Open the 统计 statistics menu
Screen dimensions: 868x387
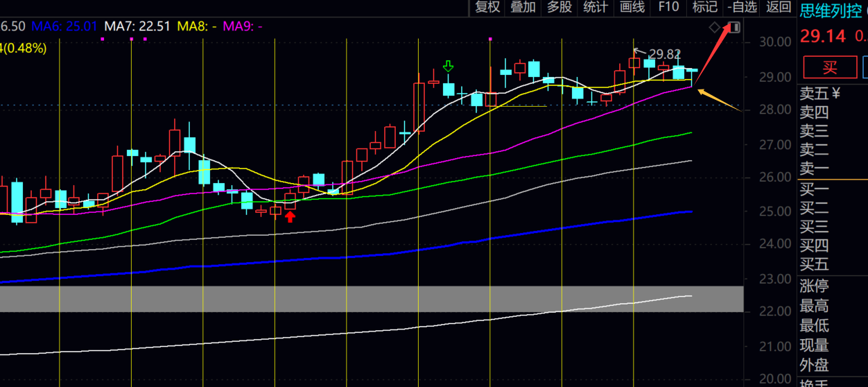tap(596, 8)
